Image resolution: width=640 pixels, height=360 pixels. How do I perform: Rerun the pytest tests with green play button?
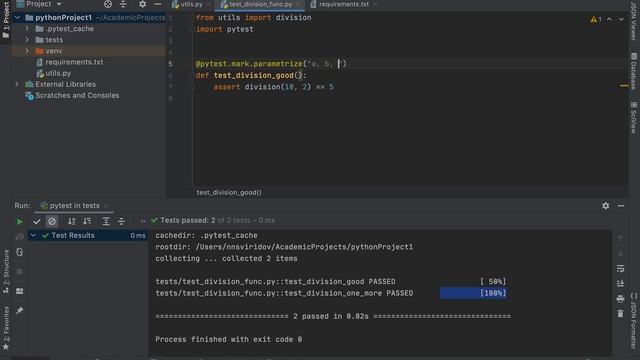click(19, 221)
